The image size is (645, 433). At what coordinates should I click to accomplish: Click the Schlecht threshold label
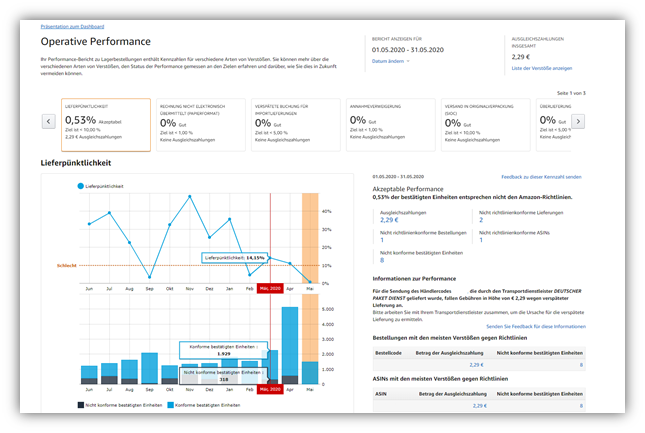[67, 266]
